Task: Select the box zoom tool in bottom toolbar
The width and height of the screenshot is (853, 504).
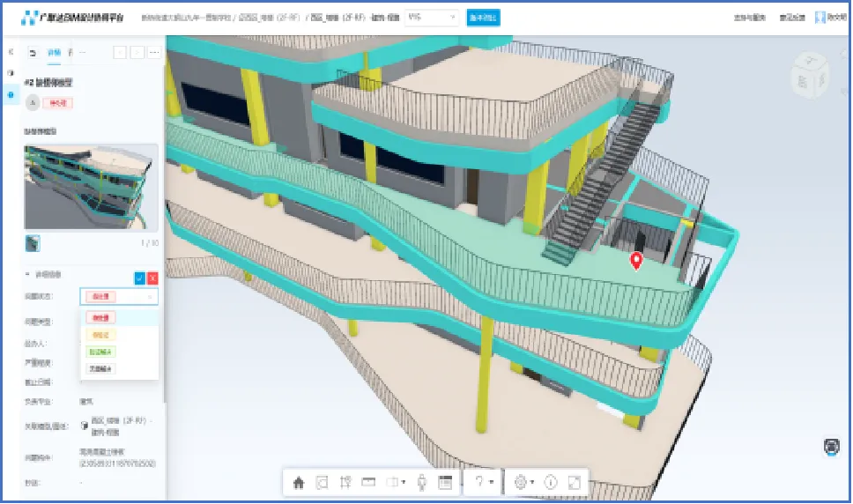Action: (322, 482)
